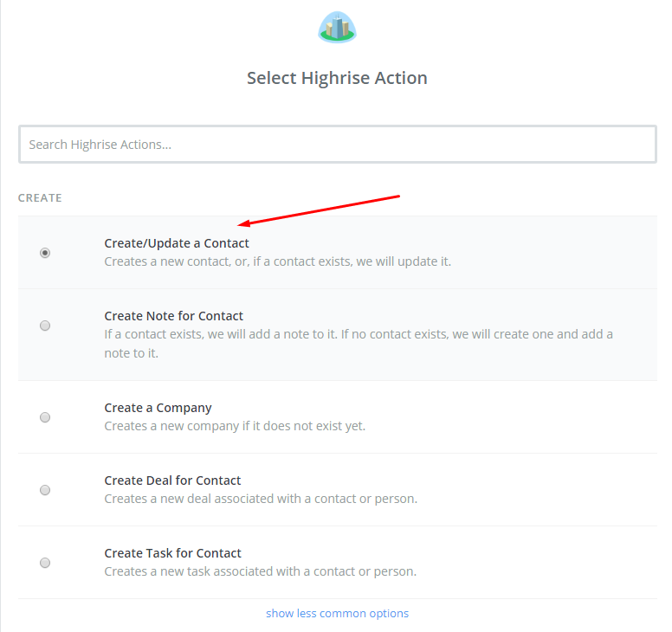672x632 pixels.
Task: Click the Select Highrise Action heading
Action: point(337,79)
